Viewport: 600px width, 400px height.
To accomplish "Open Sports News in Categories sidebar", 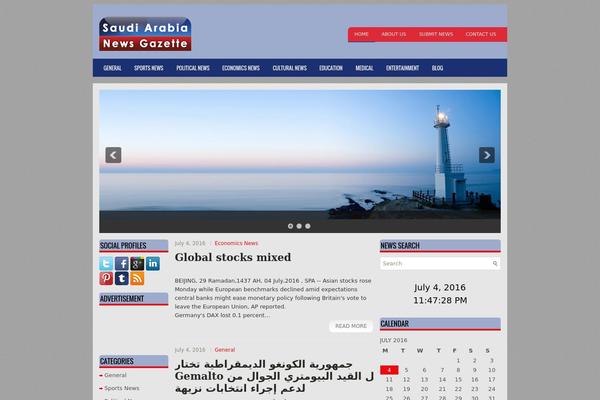I will (x=122, y=388).
